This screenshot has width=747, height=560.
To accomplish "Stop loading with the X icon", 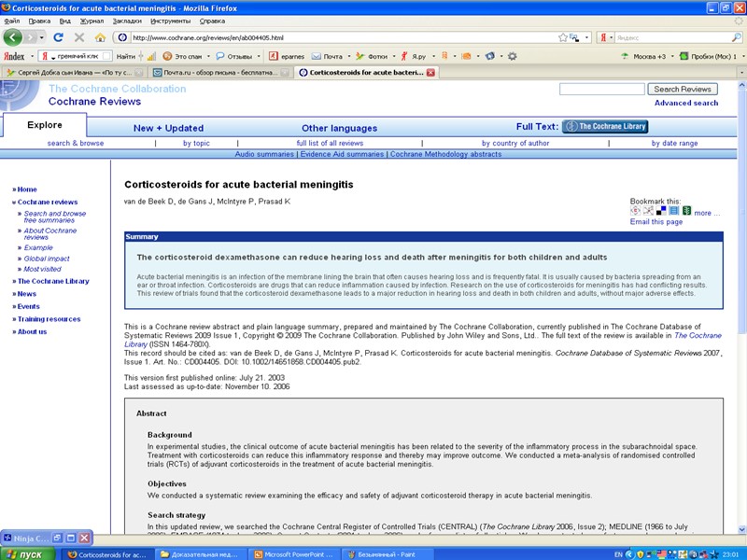I will pos(79,37).
